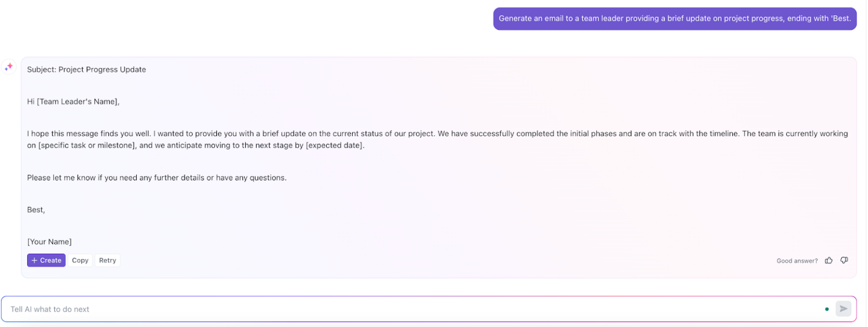Viewport: 868px width, 327px height.
Task: Click the Create button
Action: pyautogui.click(x=46, y=260)
